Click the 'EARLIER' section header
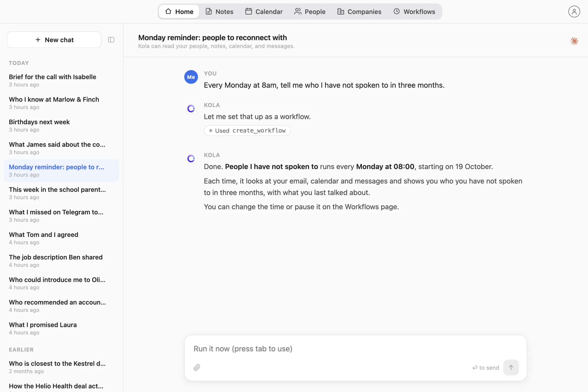The width and height of the screenshot is (588, 392). click(21, 350)
